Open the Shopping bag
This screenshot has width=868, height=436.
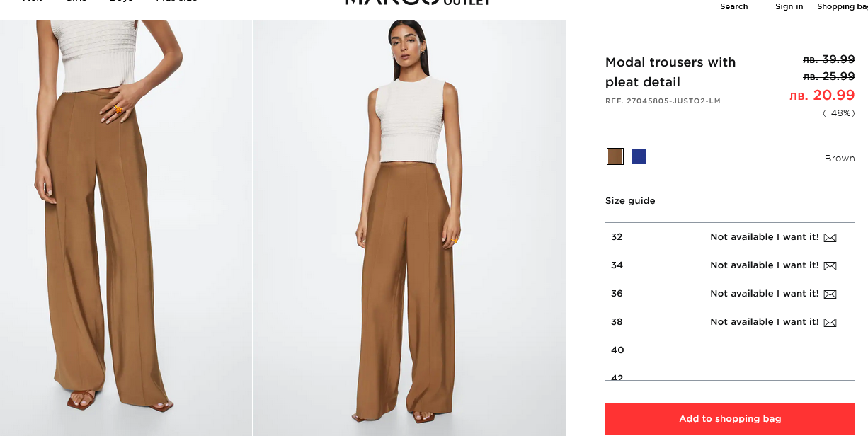pyautogui.click(x=842, y=6)
